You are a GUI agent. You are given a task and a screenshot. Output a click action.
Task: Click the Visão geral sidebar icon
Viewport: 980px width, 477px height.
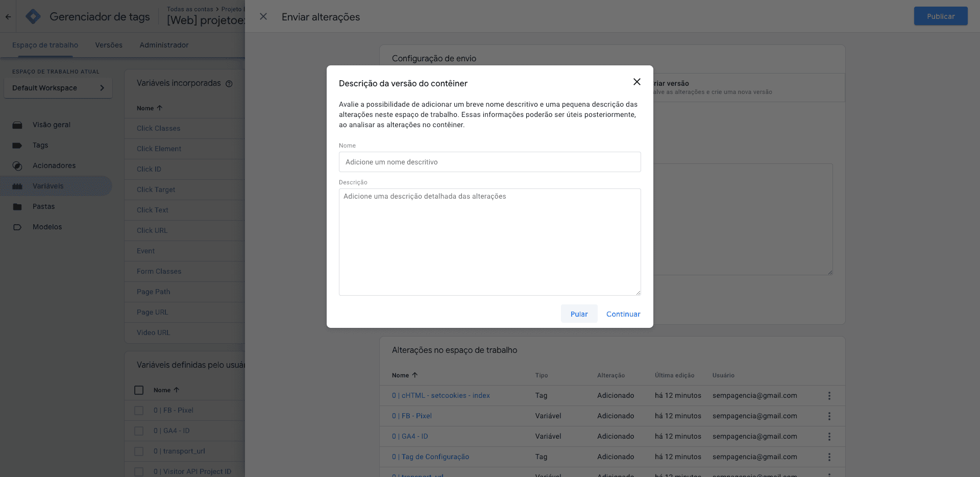17,125
